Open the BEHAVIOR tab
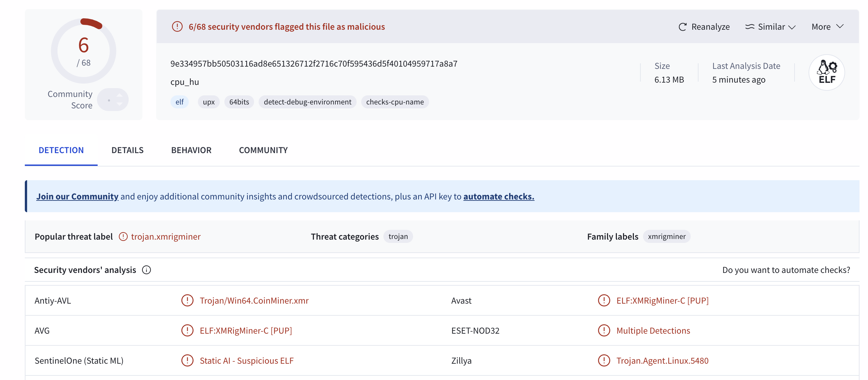This screenshot has width=868, height=380. click(x=191, y=150)
